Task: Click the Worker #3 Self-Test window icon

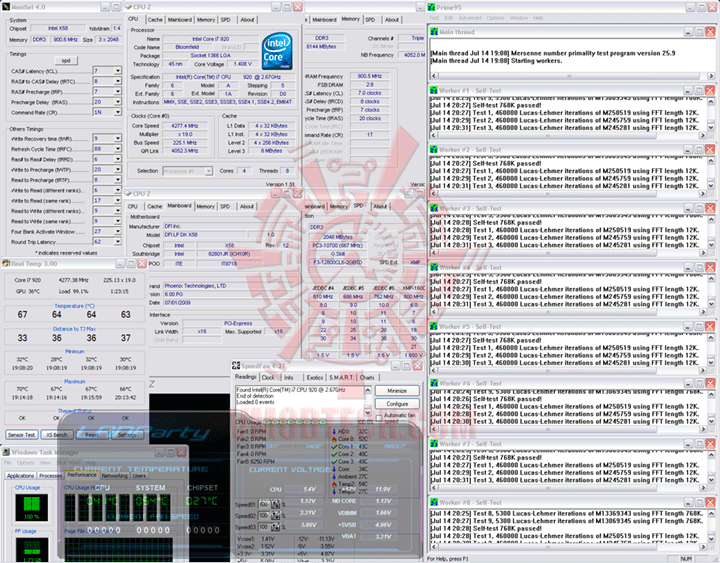Action: [433, 208]
